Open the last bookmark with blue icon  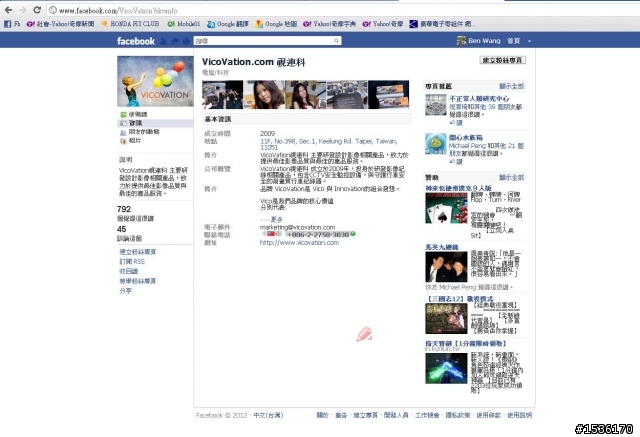[442, 24]
